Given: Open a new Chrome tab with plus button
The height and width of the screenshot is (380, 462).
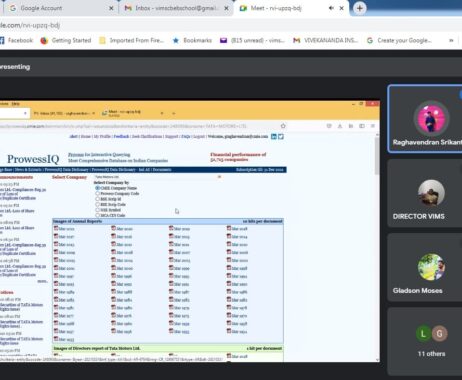Looking at the screenshot, I should [359, 8].
